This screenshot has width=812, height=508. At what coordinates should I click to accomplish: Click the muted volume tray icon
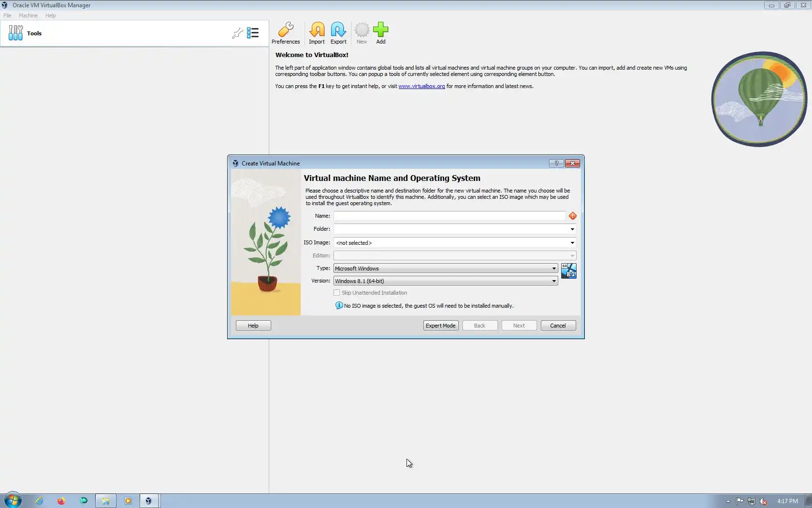click(763, 501)
